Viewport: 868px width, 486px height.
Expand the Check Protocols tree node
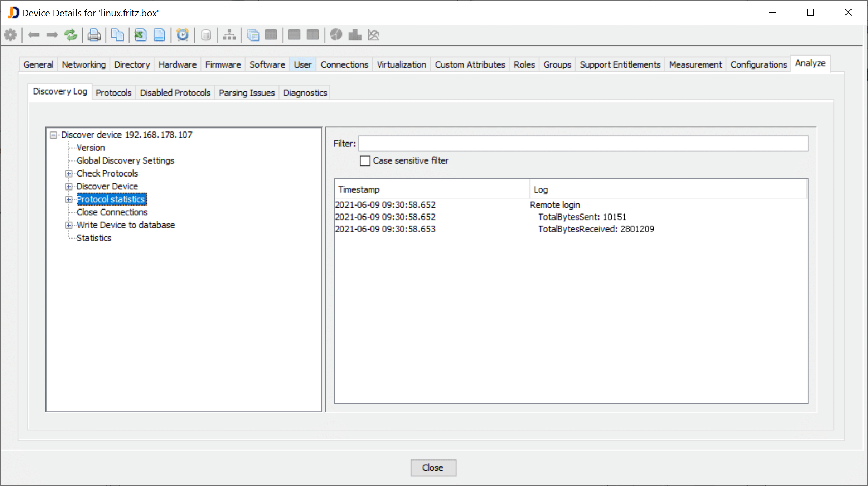pyautogui.click(x=69, y=174)
